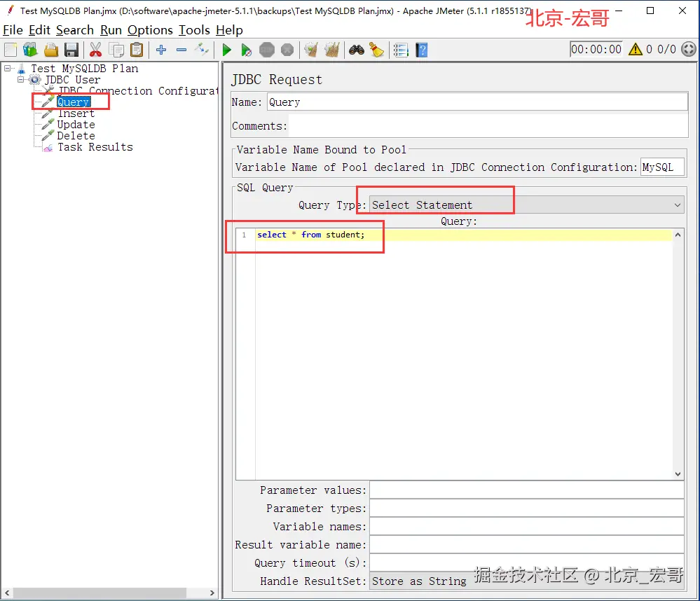Save the test plan with floppy icon

click(71, 50)
